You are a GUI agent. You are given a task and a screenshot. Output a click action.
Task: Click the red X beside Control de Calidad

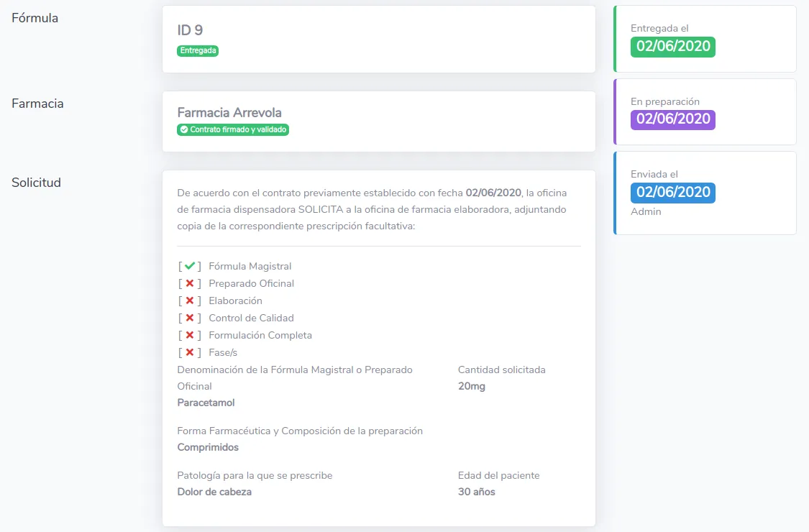click(x=189, y=318)
